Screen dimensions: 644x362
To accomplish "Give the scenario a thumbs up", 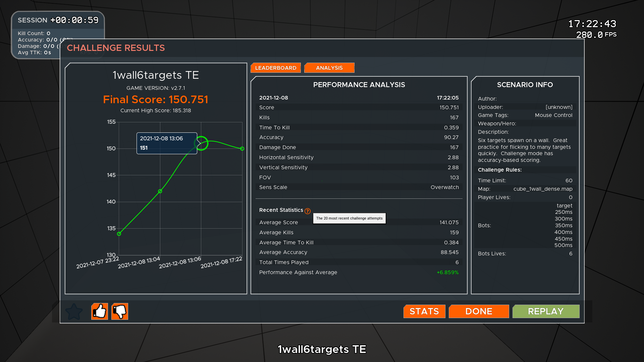I will click(100, 311).
